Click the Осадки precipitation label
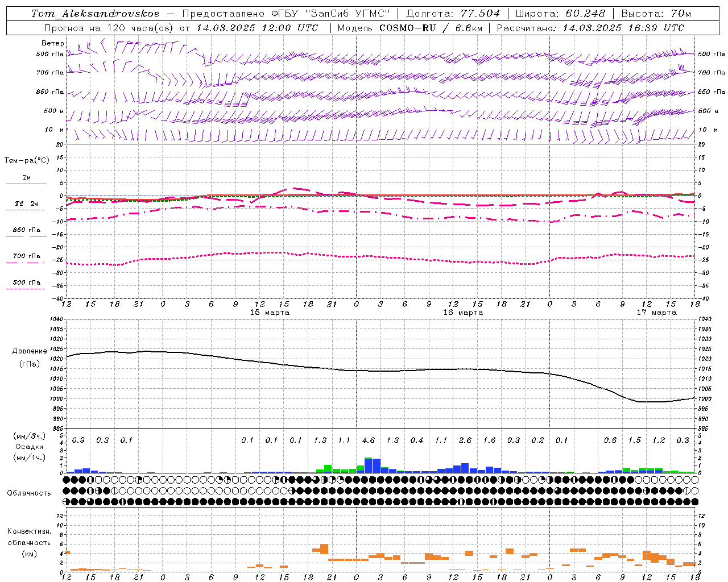The height and width of the screenshot is (582, 728). click(29, 447)
